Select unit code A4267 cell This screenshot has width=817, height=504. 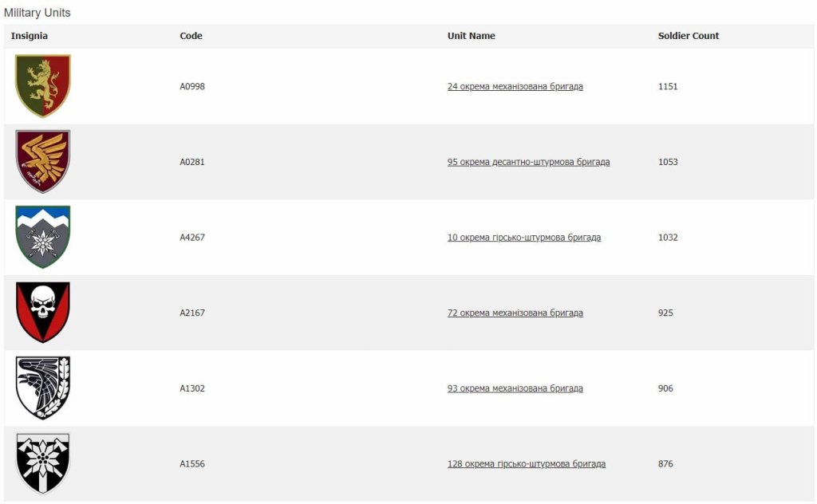click(x=192, y=238)
